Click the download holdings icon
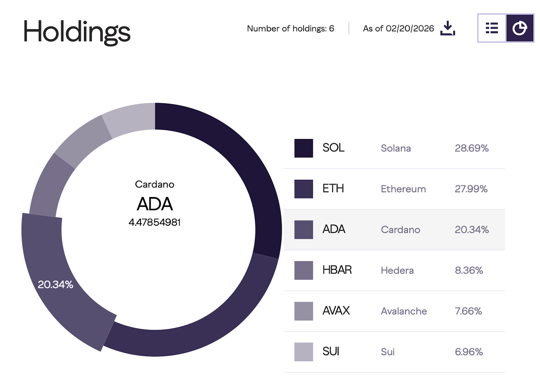This screenshot has height=392, width=540. 448,28
